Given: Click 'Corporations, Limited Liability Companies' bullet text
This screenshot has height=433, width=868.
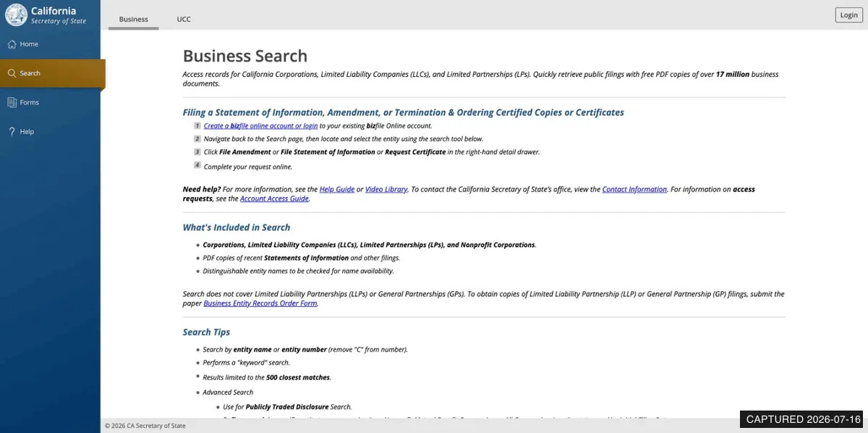Looking at the screenshot, I should [x=370, y=245].
